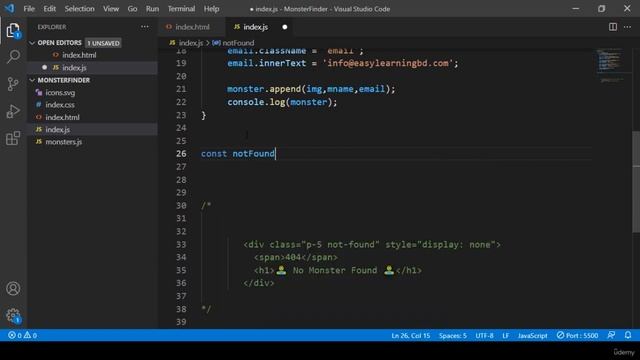Click line number 33 in gutter

181,244
